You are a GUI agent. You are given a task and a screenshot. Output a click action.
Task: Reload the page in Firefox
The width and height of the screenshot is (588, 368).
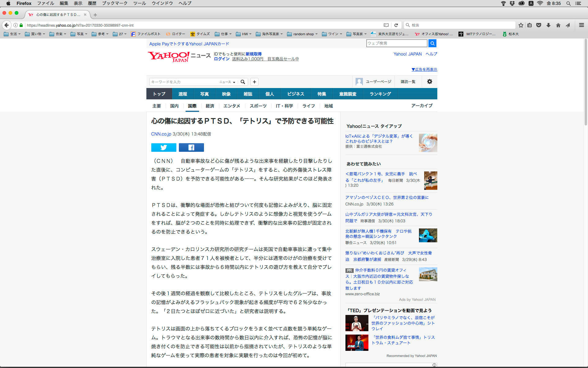pos(396,25)
